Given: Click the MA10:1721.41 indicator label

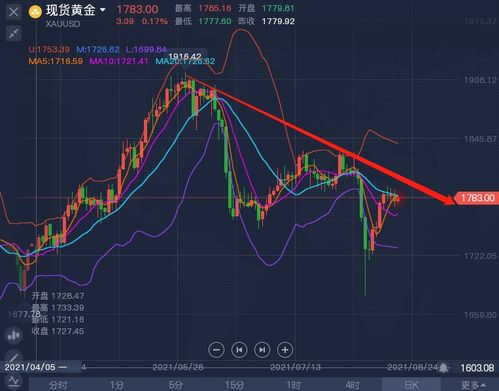Looking at the screenshot, I should coord(119,61).
